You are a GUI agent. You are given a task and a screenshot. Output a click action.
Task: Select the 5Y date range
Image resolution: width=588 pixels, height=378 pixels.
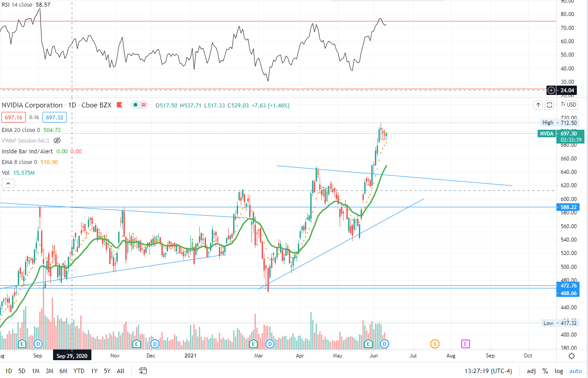(107, 370)
